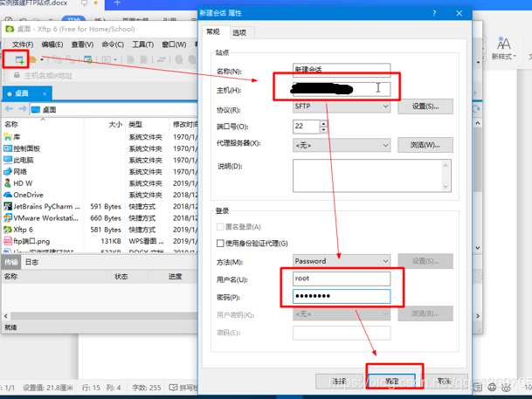Sort the file list by 大小 column
Image resolution: width=532 pixels, height=399 pixels.
[105, 124]
